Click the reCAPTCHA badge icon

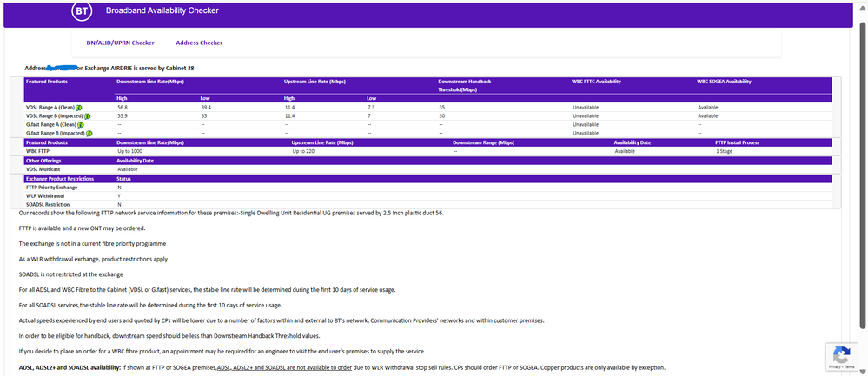click(842, 354)
